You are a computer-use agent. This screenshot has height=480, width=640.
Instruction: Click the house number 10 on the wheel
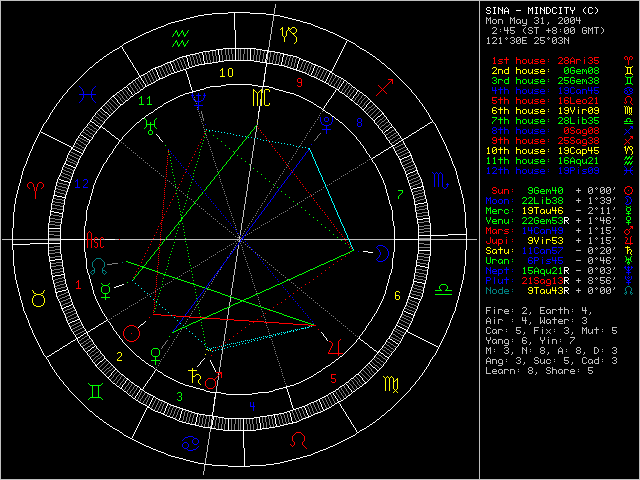pos(227,72)
